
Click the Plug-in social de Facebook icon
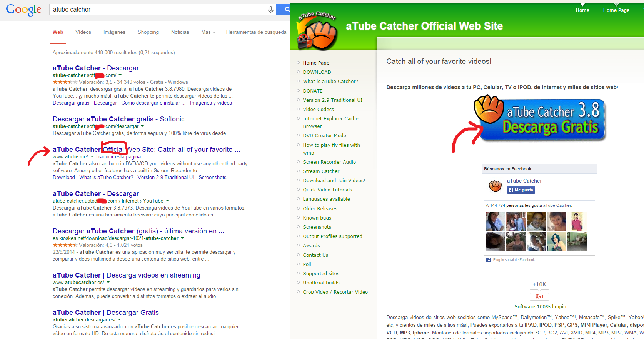point(488,260)
